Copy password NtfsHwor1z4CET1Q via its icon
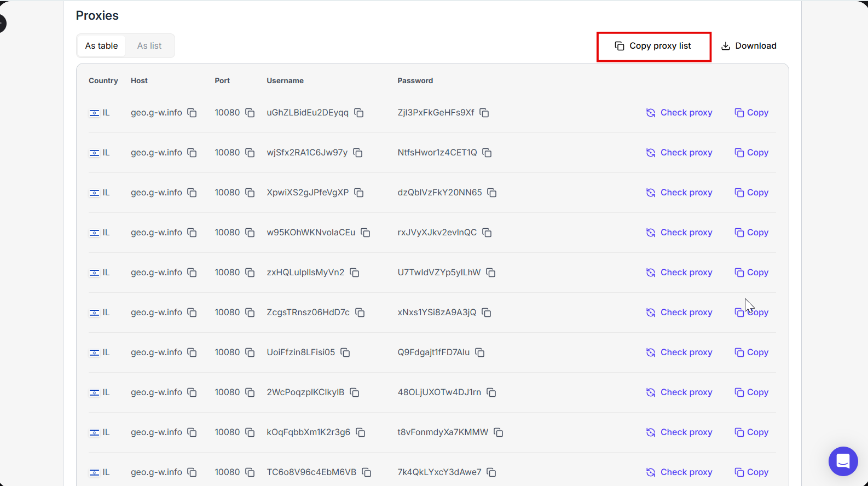Image resolution: width=868 pixels, height=486 pixels. [487, 153]
